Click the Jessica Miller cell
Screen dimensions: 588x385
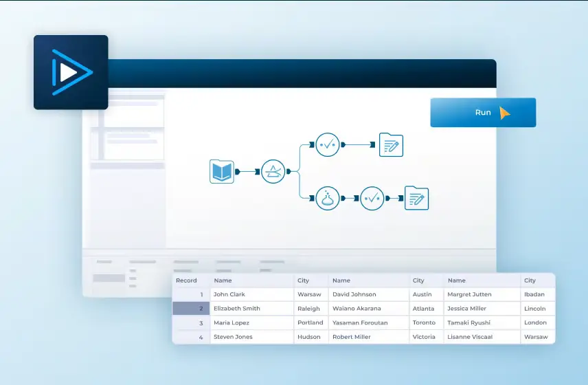(x=466, y=309)
